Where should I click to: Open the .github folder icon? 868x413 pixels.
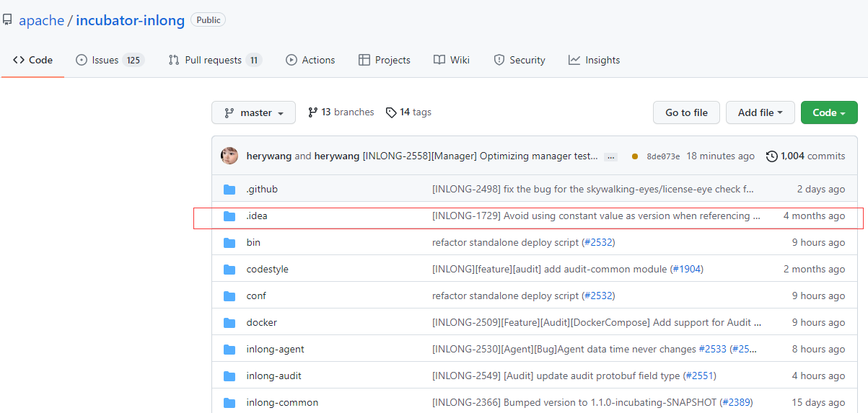point(229,190)
